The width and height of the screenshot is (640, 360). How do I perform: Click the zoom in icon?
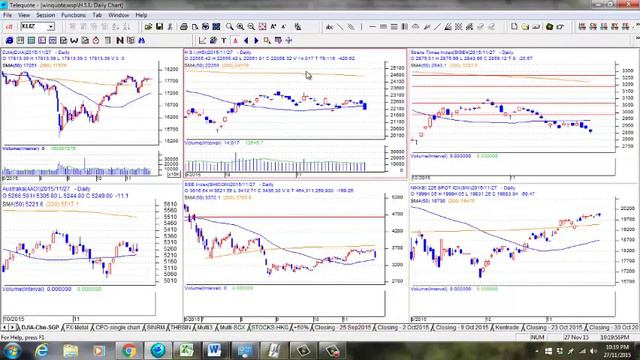click(240, 27)
